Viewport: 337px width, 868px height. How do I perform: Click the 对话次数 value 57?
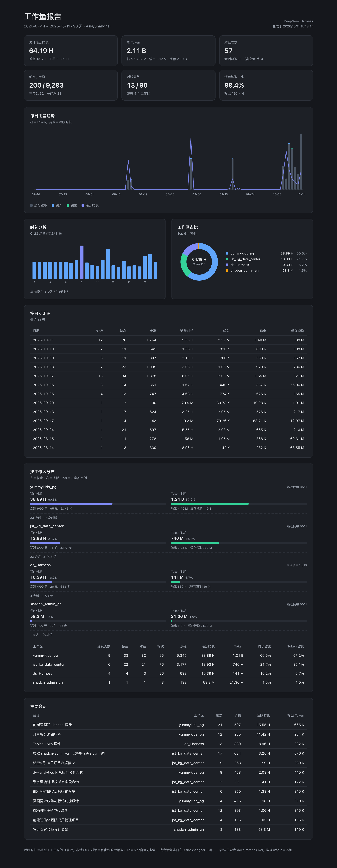pos(228,51)
